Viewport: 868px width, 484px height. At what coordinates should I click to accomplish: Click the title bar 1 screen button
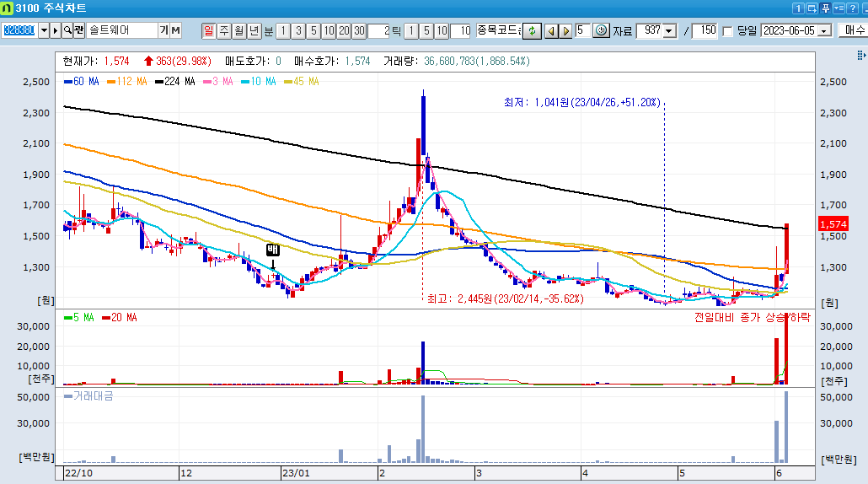[798, 8]
